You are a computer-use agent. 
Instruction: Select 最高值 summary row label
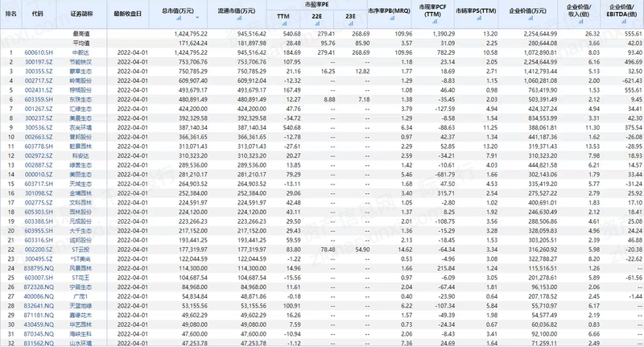80,32
